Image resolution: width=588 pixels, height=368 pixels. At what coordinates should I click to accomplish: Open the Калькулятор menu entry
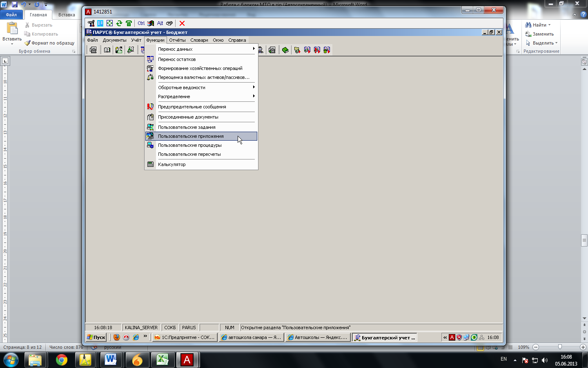click(x=172, y=164)
